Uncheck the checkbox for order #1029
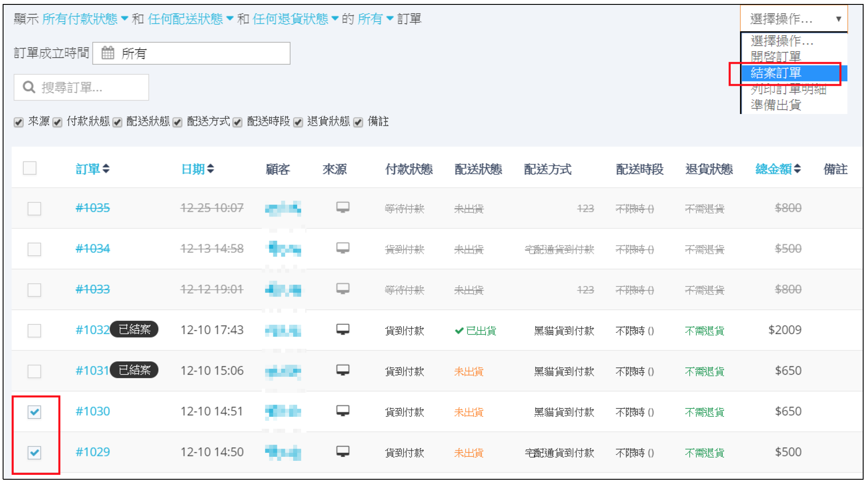The image size is (868, 485). coord(34,452)
